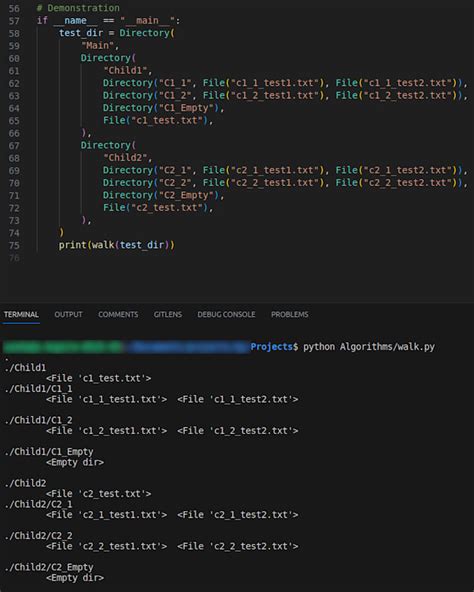Viewport: 474px width, 592px height.
Task: Click the 'Projects$' prompt text
Action: tap(274, 347)
